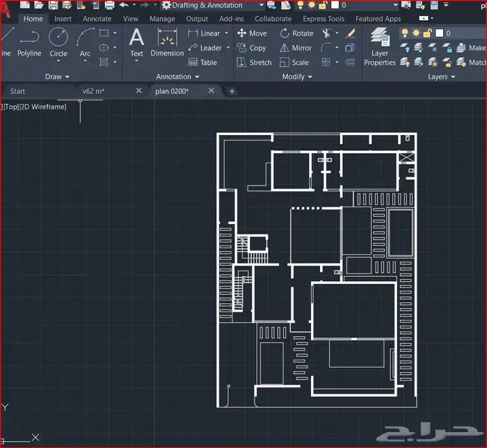Select the Hatch tool in Draw panel
The image size is (487, 448).
(104, 63)
